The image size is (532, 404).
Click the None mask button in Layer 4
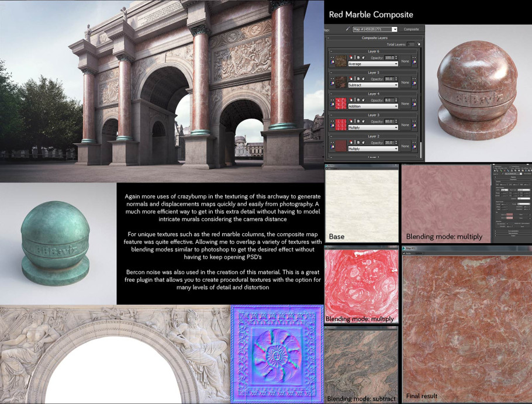406,103
